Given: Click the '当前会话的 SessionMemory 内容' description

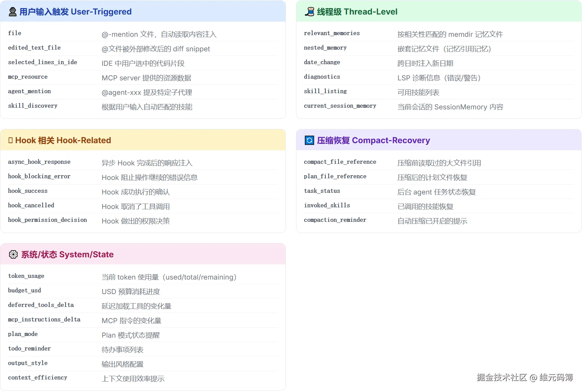Looking at the screenshot, I should coord(450,107).
